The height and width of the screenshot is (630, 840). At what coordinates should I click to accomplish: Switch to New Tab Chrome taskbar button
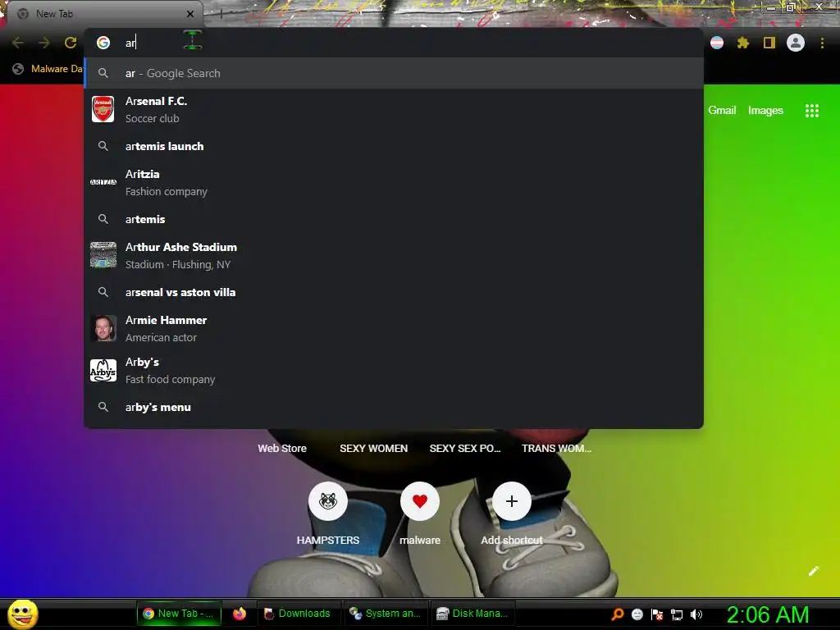(x=180, y=614)
